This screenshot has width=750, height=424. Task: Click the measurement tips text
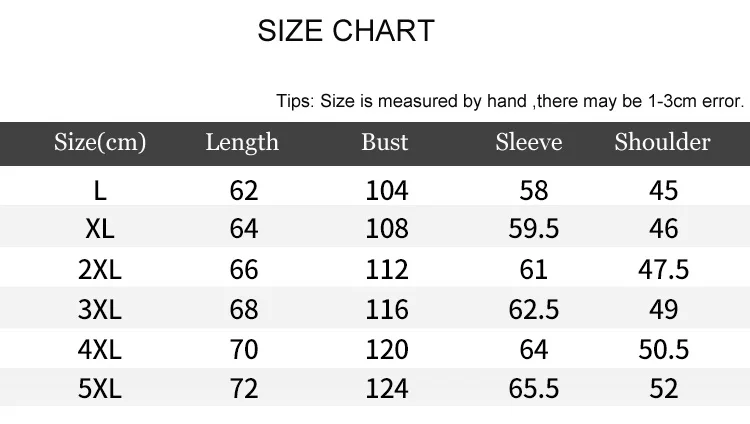(510, 101)
